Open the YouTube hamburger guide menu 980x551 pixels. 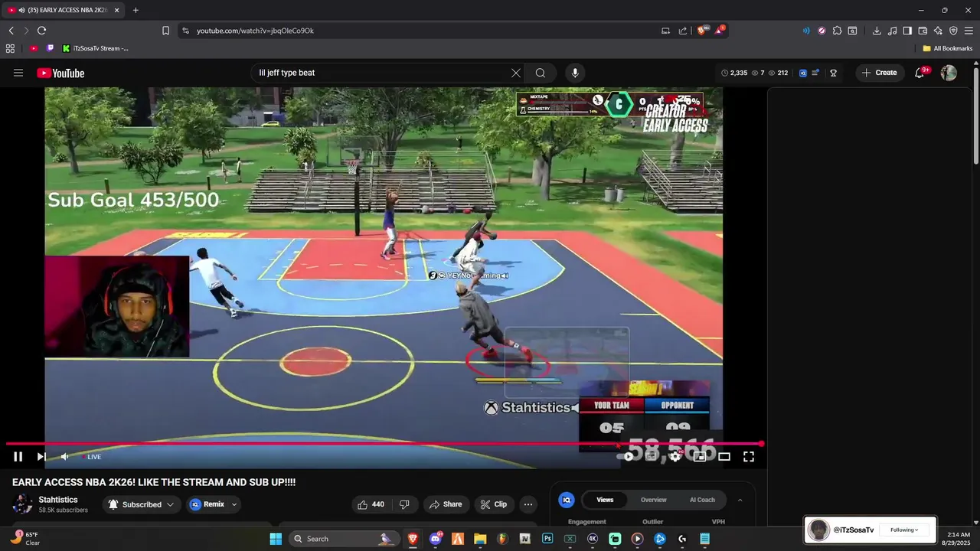(x=18, y=73)
